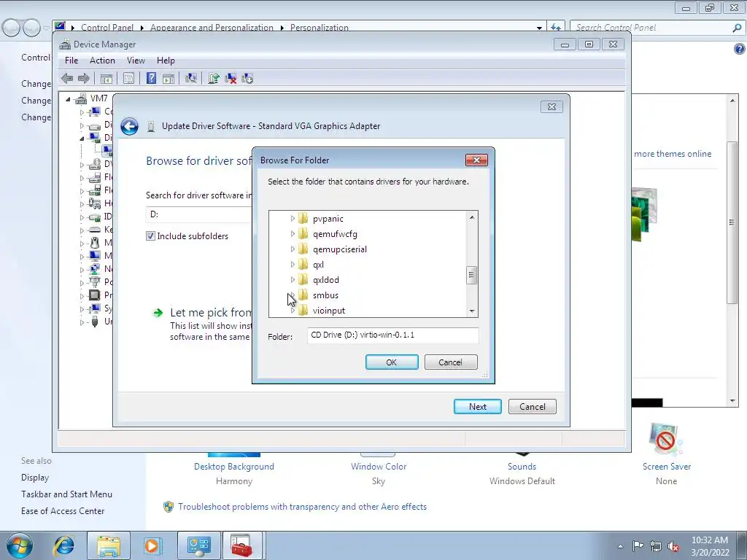This screenshot has height=560, width=747.
Task: Click folder list scroll down arrow
Action: (x=472, y=311)
